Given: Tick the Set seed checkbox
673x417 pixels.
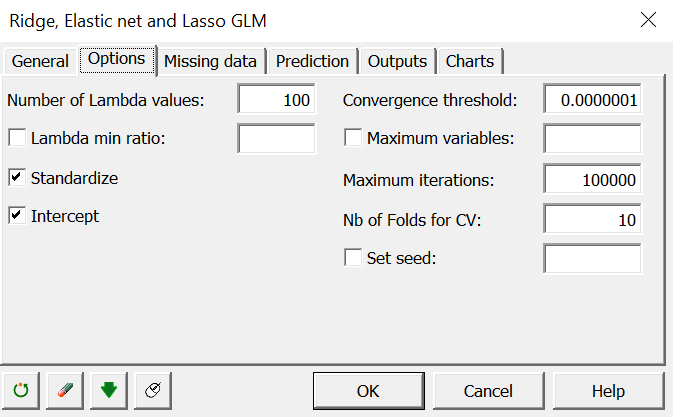Looking at the screenshot, I should click(353, 258).
